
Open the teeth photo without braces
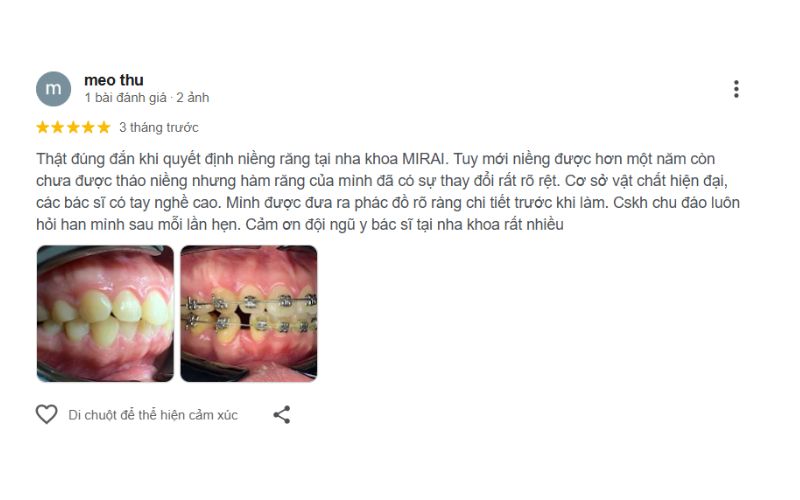click(105, 313)
